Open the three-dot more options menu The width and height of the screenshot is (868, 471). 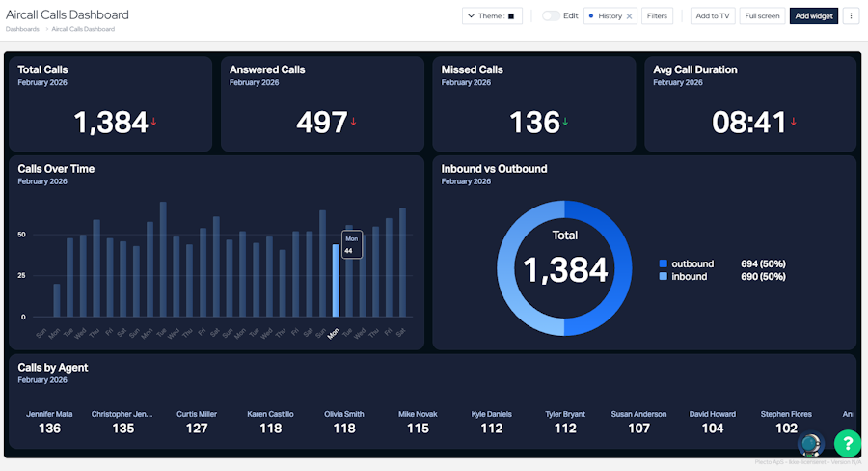pos(851,16)
